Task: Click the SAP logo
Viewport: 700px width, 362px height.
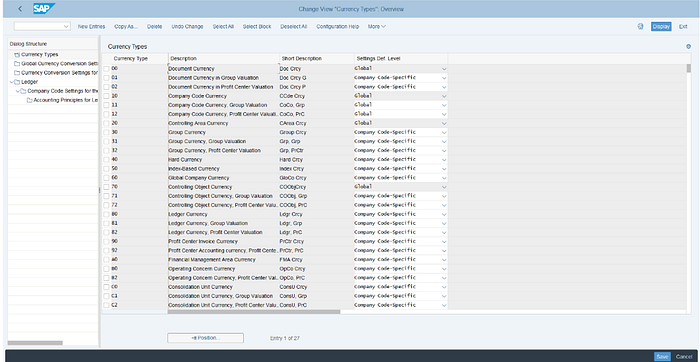Action: (44, 8)
